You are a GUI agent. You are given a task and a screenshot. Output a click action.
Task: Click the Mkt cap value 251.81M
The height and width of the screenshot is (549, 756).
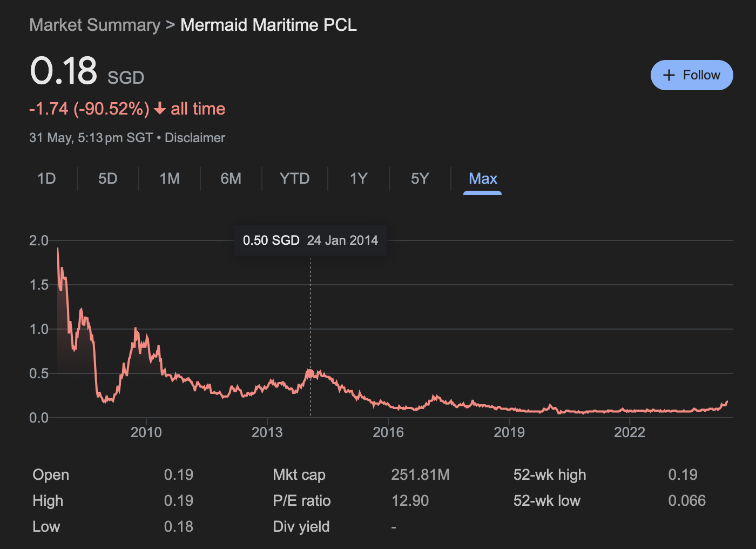[x=420, y=474]
